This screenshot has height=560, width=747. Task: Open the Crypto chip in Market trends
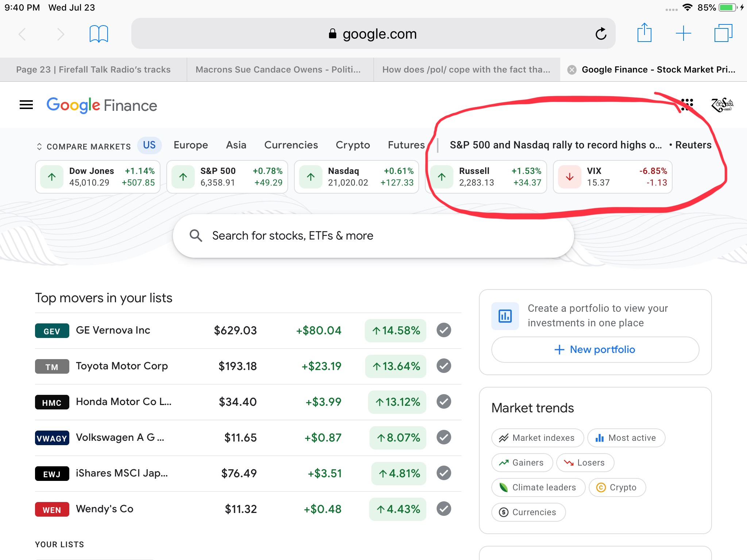pos(617,487)
